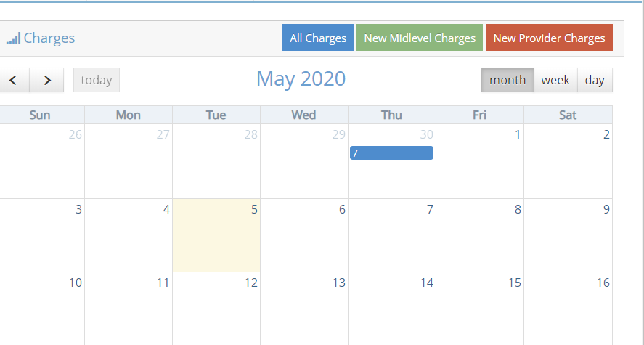This screenshot has height=345, width=644.
Task: Switch calendar to month view
Action: pyautogui.click(x=508, y=80)
